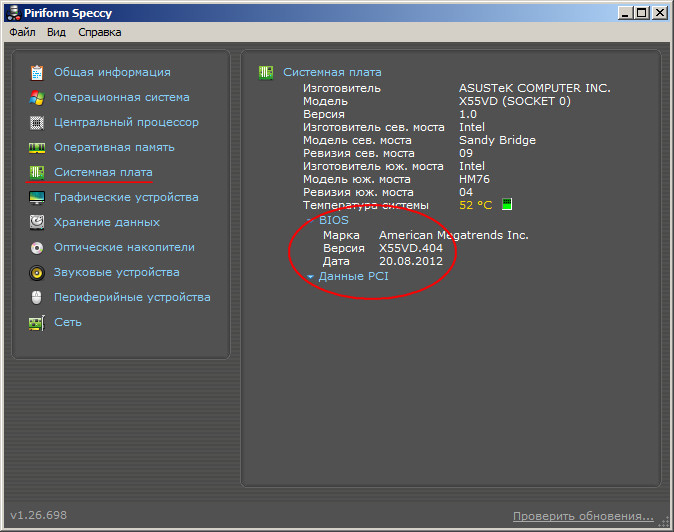Go to Общая информация section
Screen dimensions: 674x532
(112, 72)
